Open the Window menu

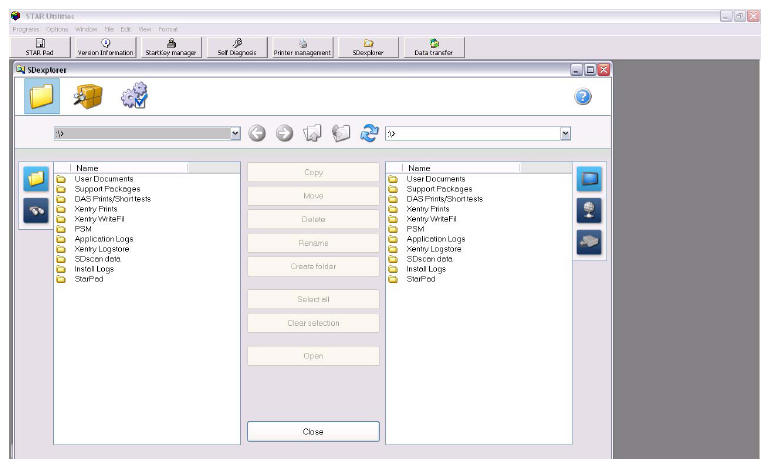coord(86,29)
